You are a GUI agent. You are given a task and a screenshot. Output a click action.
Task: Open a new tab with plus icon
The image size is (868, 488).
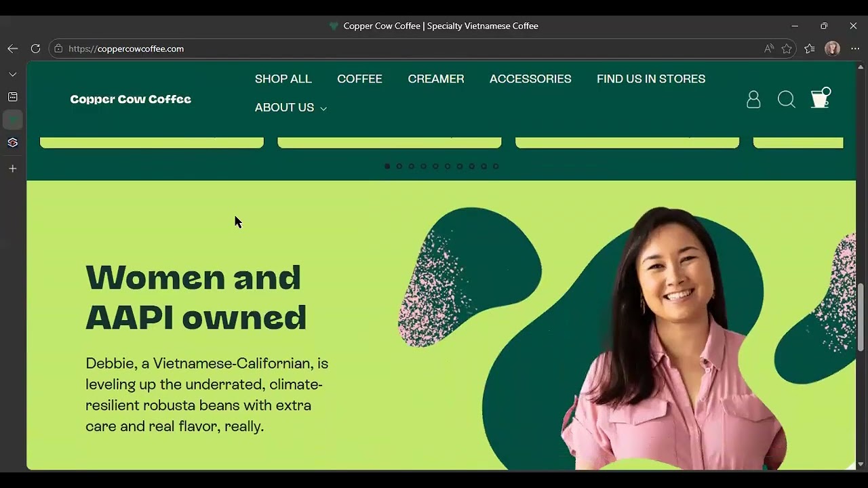tap(12, 169)
